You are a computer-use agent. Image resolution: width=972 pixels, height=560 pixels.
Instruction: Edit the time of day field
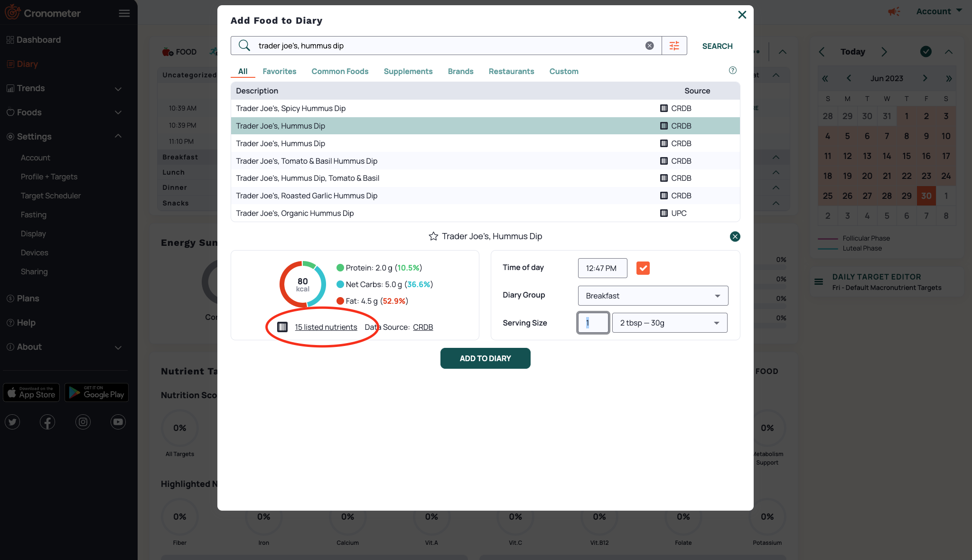(602, 268)
